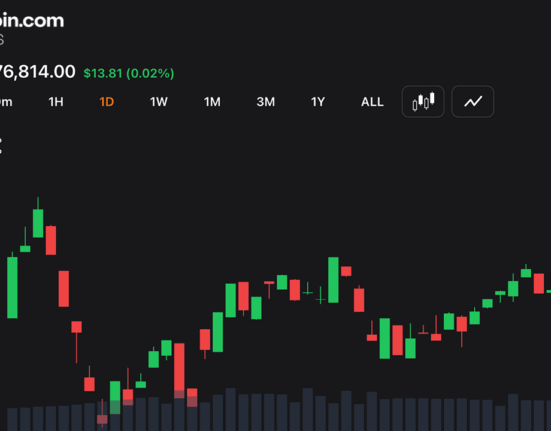The width and height of the screenshot is (551, 431).
Task: Switch to candlestick chart view
Action: click(x=423, y=102)
